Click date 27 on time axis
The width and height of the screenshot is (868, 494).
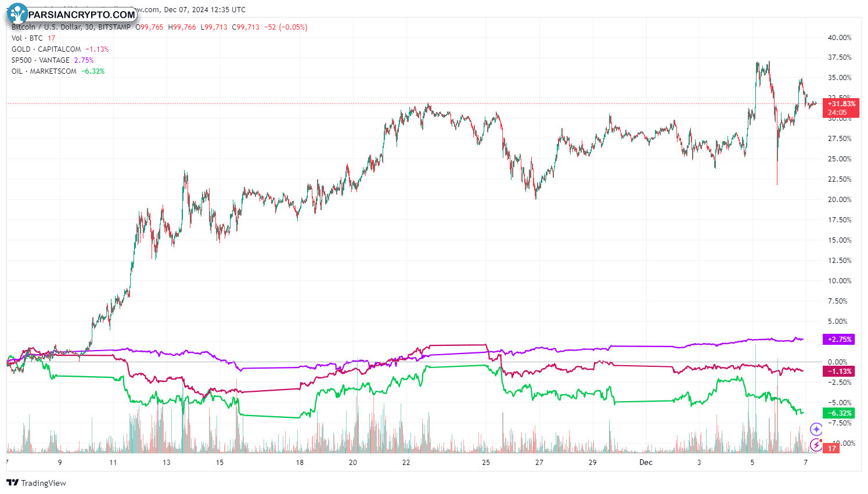click(539, 463)
